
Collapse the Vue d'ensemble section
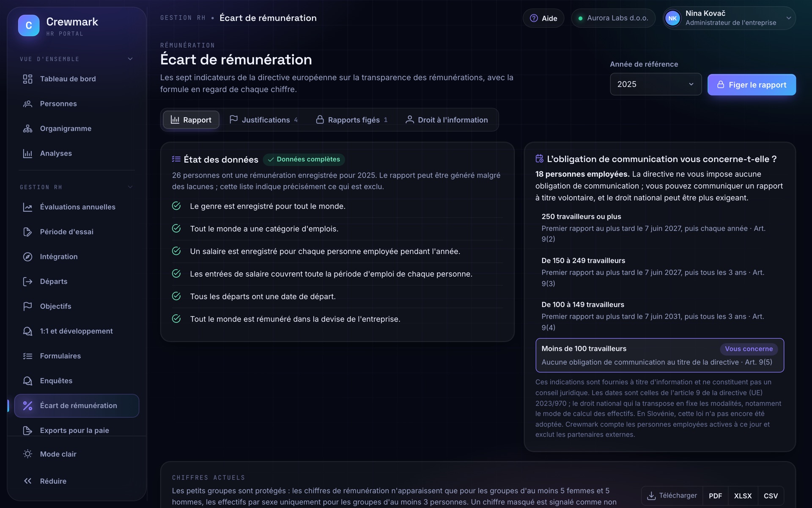pos(130,59)
